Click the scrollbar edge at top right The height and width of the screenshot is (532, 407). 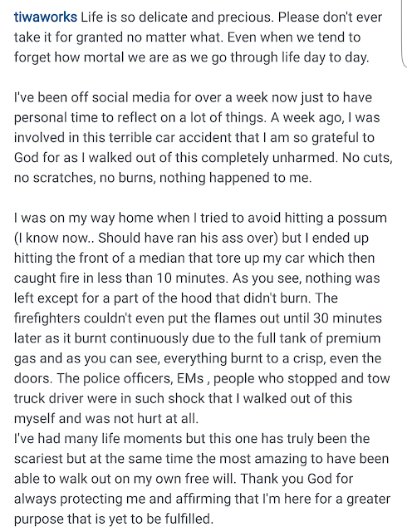[404, 34]
